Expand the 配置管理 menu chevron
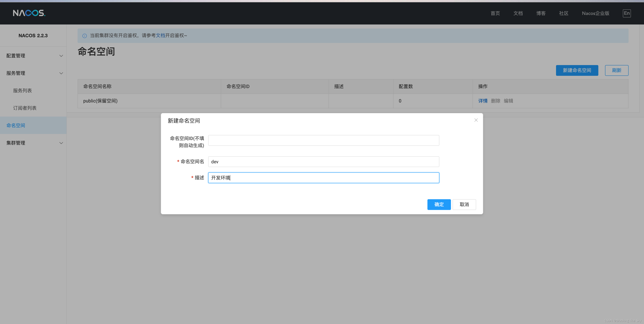This screenshot has width=644, height=324. 61,56
